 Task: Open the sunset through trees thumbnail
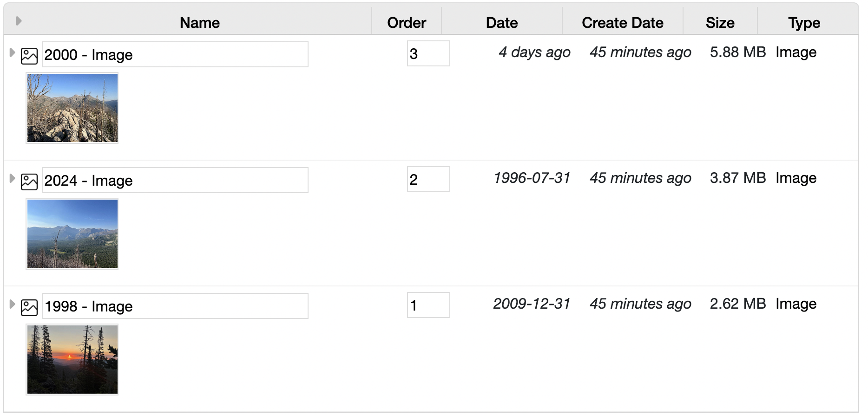[72, 360]
